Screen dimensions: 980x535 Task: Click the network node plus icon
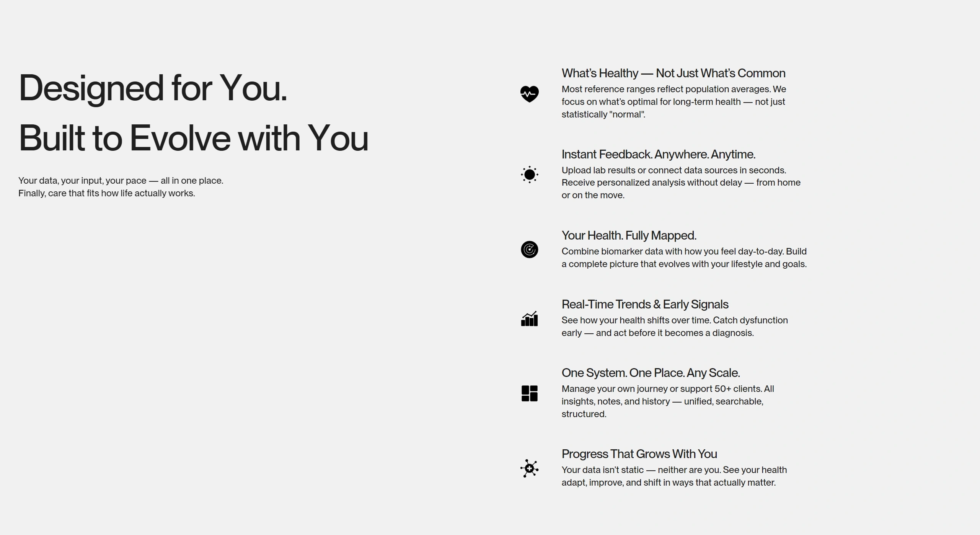pos(529,468)
